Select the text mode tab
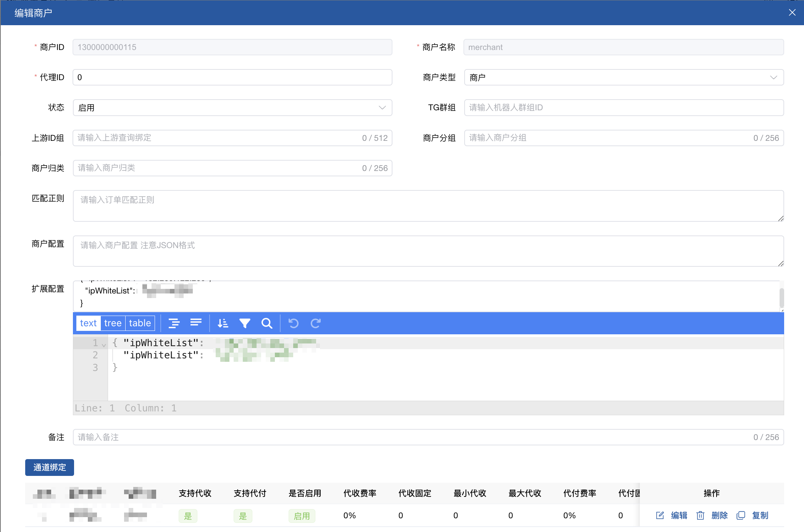The width and height of the screenshot is (804, 532). (x=88, y=323)
